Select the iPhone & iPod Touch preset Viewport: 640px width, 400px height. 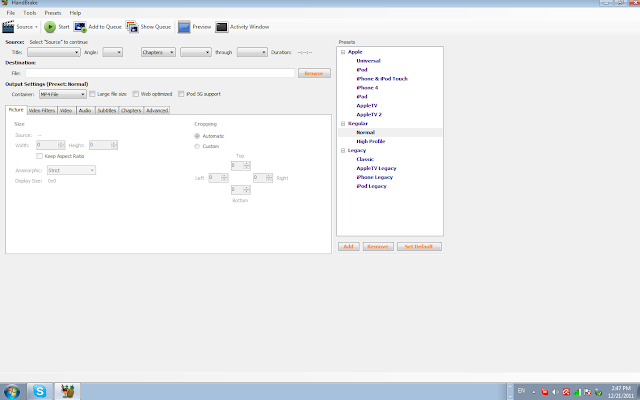tap(382, 79)
